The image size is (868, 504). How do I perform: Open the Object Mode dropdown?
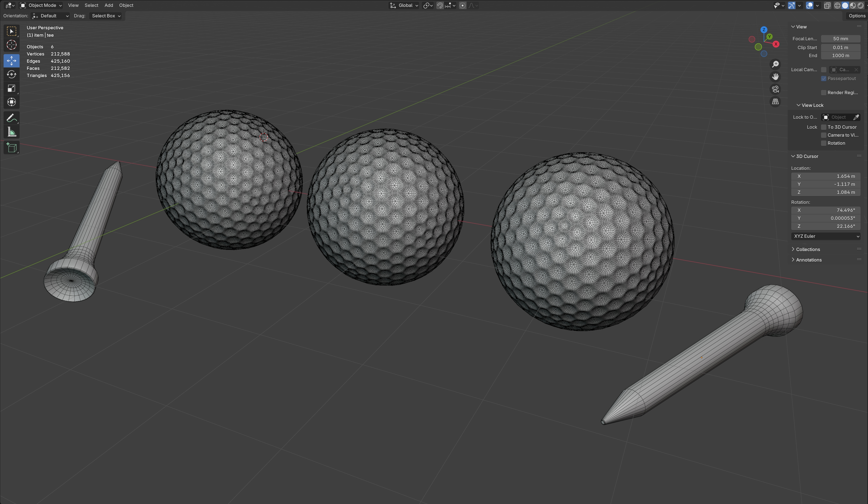pos(41,5)
